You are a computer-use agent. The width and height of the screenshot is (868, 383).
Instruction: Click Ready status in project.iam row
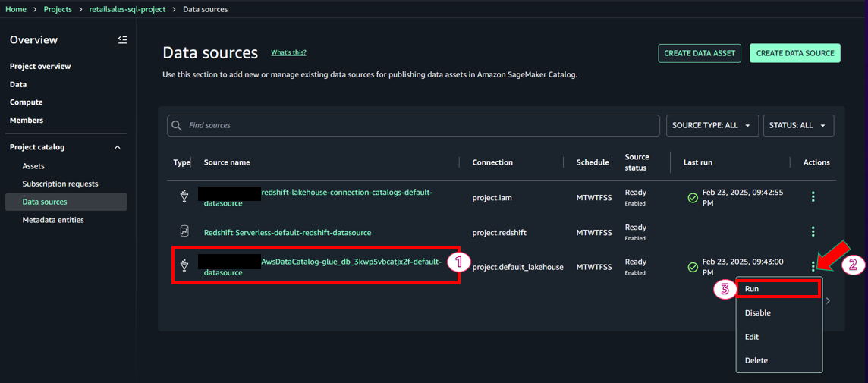pyautogui.click(x=636, y=193)
